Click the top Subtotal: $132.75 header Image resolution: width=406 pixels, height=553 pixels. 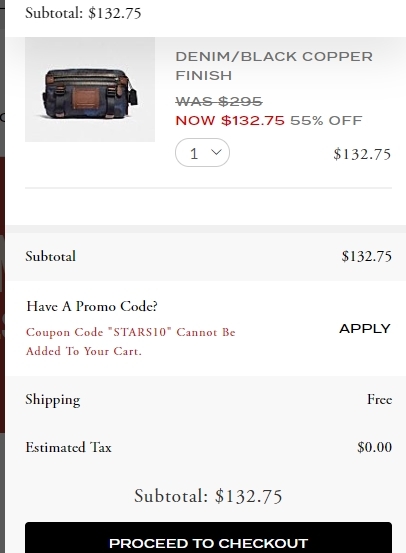[83, 13]
